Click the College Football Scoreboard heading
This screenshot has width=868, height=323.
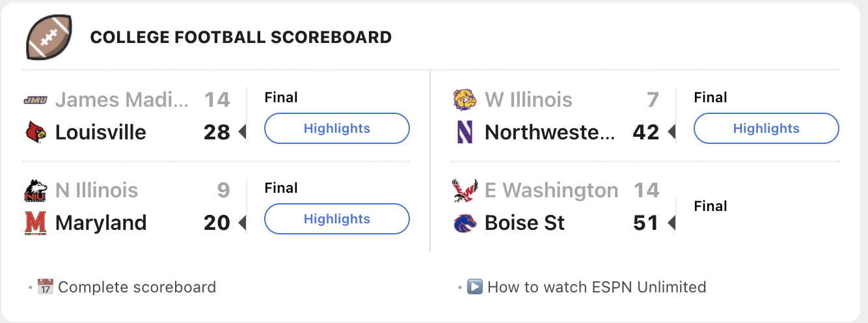tap(241, 37)
